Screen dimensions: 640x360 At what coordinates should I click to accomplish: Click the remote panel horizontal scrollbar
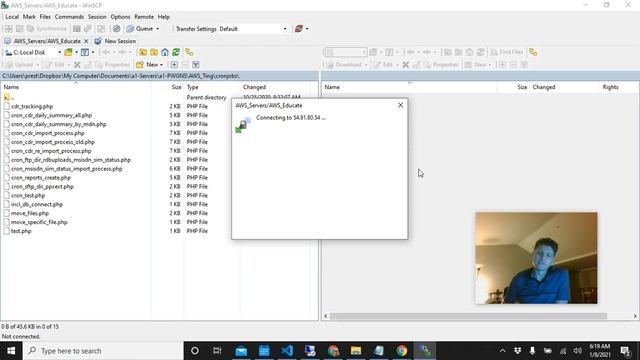(468, 316)
